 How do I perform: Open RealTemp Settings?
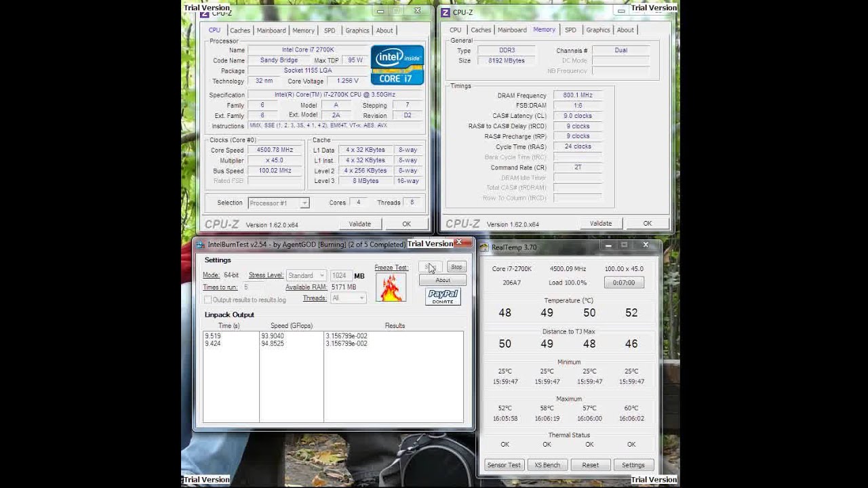pyautogui.click(x=633, y=465)
